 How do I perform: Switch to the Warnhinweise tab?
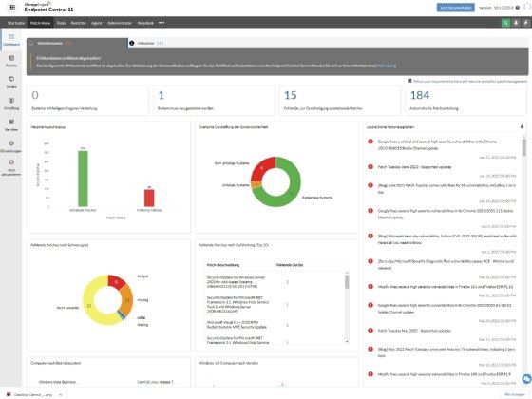tap(77, 43)
